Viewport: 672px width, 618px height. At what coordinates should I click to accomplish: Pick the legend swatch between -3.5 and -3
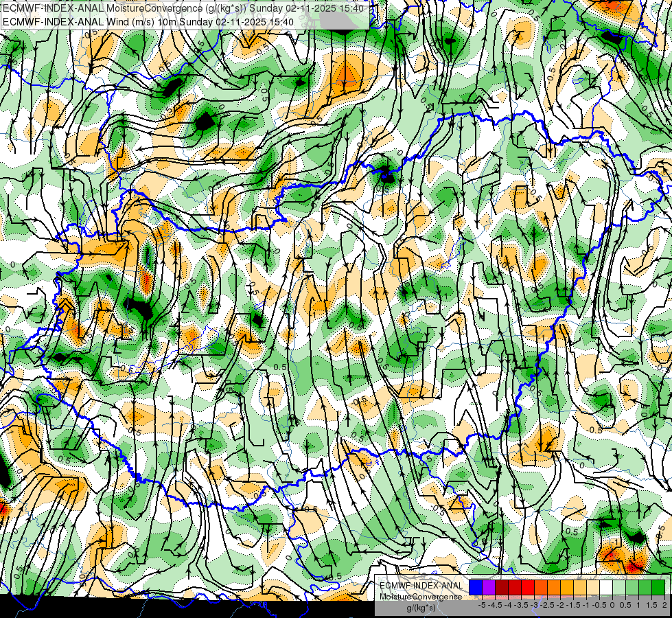(x=528, y=588)
